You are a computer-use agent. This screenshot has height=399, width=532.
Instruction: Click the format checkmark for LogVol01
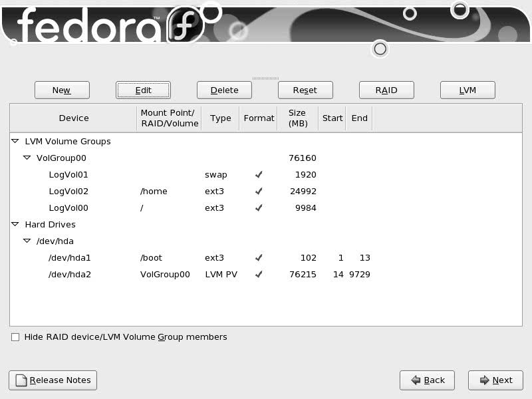tap(259, 175)
